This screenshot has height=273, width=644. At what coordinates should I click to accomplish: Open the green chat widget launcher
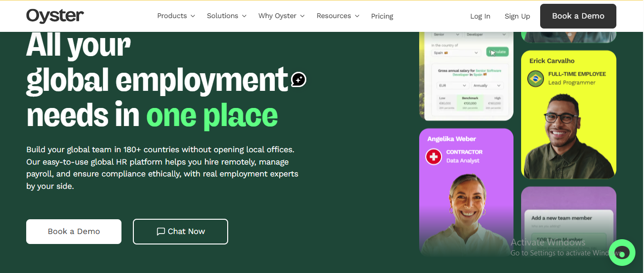click(x=622, y=252)
